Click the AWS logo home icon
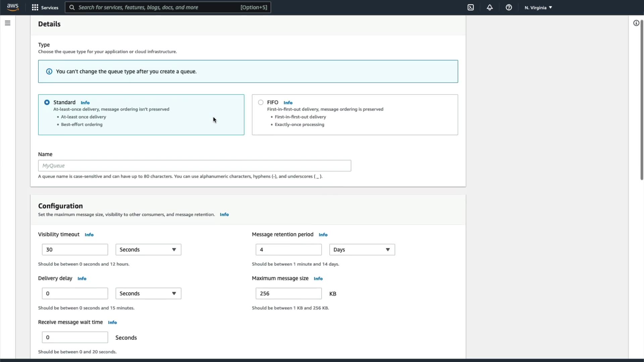This screenshot has height=362, width=644. pyautogui.click(x=13, y=7)
